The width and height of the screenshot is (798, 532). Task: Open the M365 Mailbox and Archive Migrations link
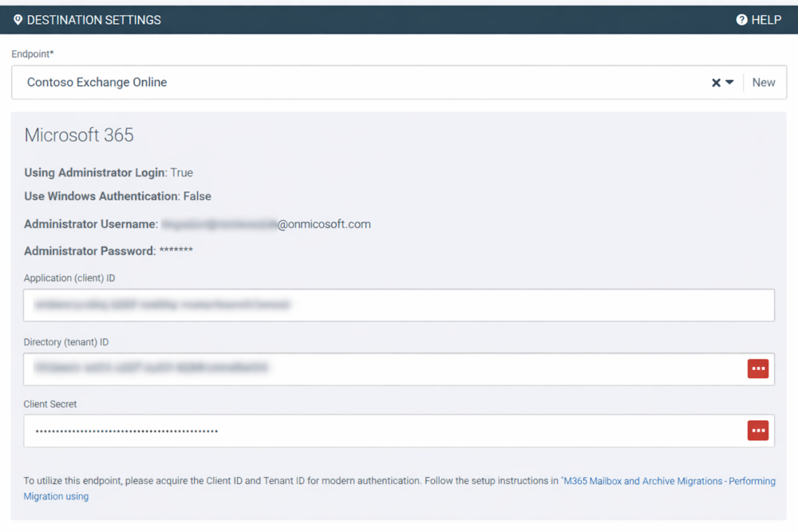(669, 481)
